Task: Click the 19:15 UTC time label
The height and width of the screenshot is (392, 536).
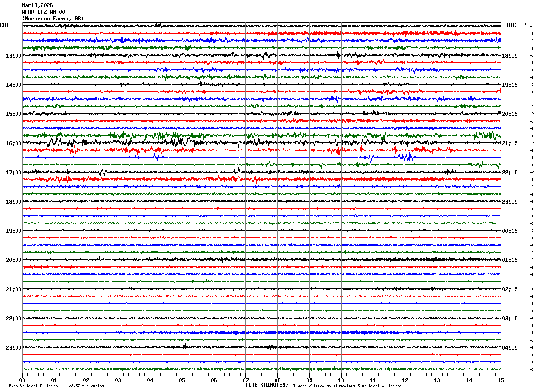Action: [510, 85]
